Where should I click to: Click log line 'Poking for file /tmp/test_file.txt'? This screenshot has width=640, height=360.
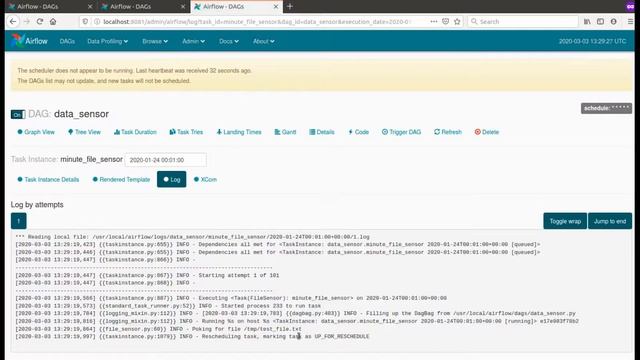pyautogui.click(x=158, y=329)
